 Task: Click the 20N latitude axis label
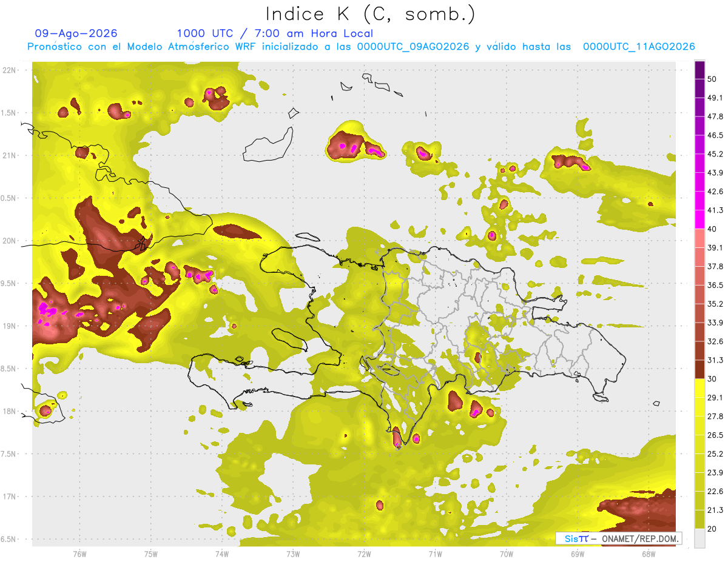coord(9,241)
